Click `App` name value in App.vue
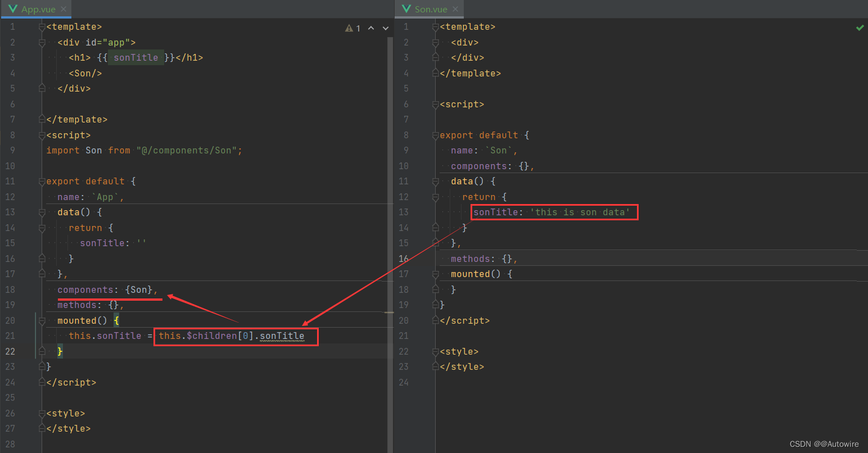 tap(105, 197)
